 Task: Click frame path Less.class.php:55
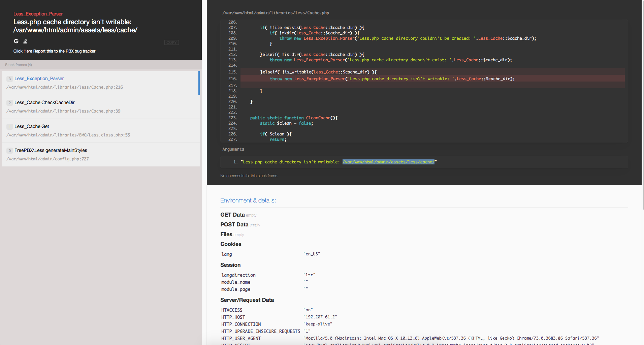click(68, 135)
